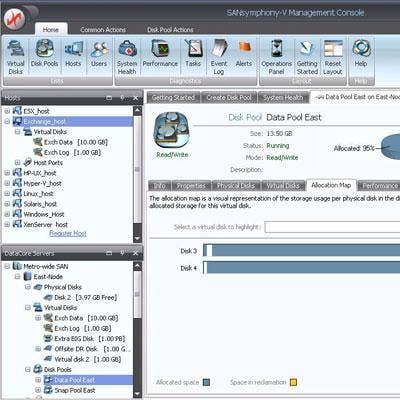Open the Getting Started document tab
The width and height of the screenshot is (400, 400).
tap(173, 98)
